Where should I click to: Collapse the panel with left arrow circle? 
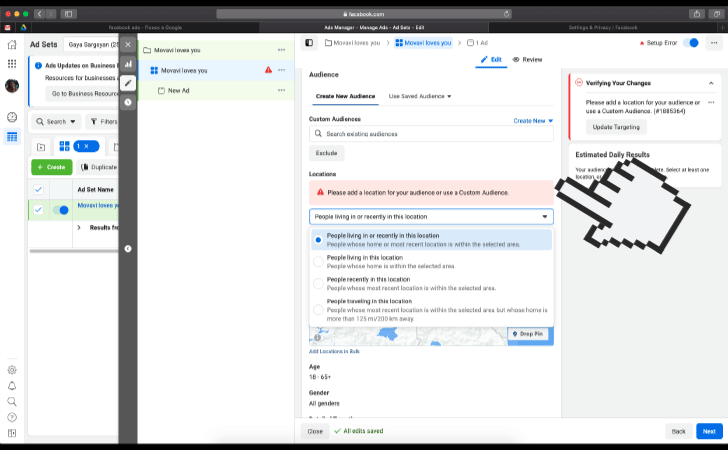coord(128,249)
